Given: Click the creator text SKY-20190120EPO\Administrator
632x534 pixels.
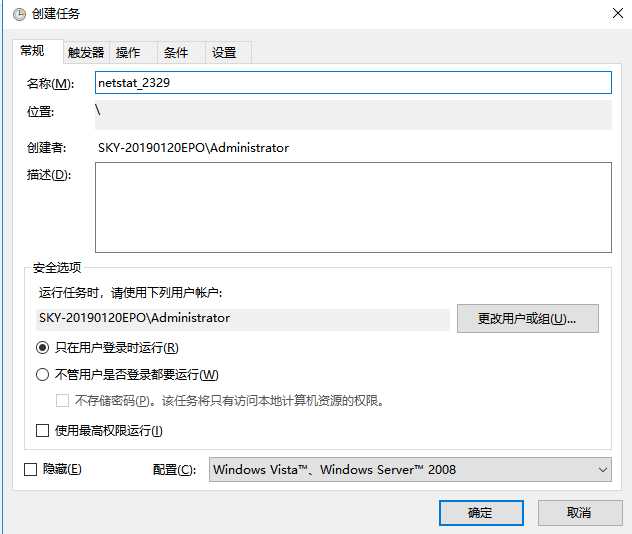Looking at the screenshot, I should point(193,148).
